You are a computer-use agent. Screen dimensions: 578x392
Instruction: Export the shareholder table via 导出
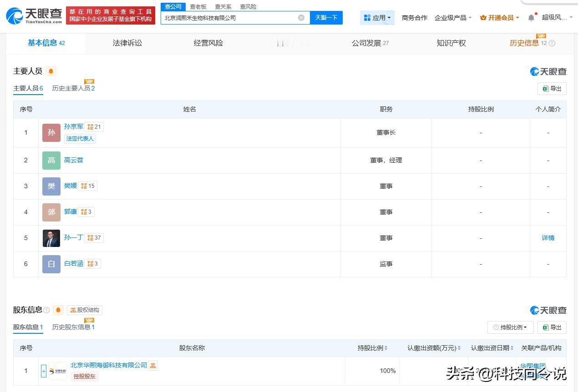pyautogui.click(x=552, y=327)
